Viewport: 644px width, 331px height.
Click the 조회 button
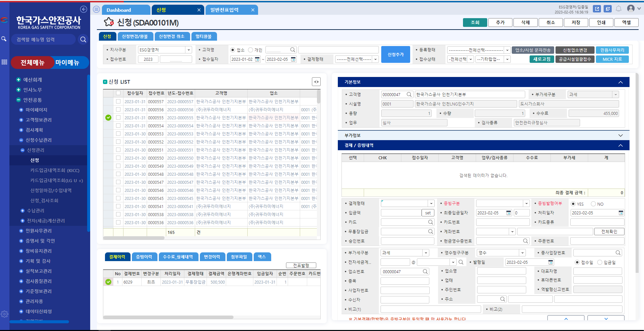(475, 23)
